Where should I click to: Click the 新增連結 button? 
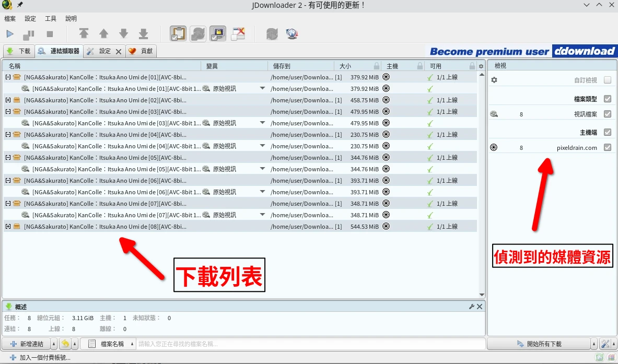click(27, 344)
